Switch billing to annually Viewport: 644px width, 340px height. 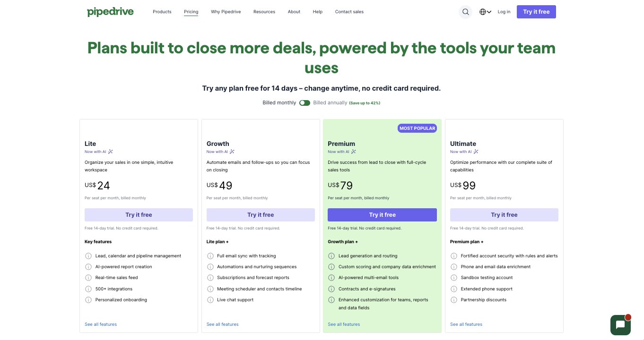(305, 102)
